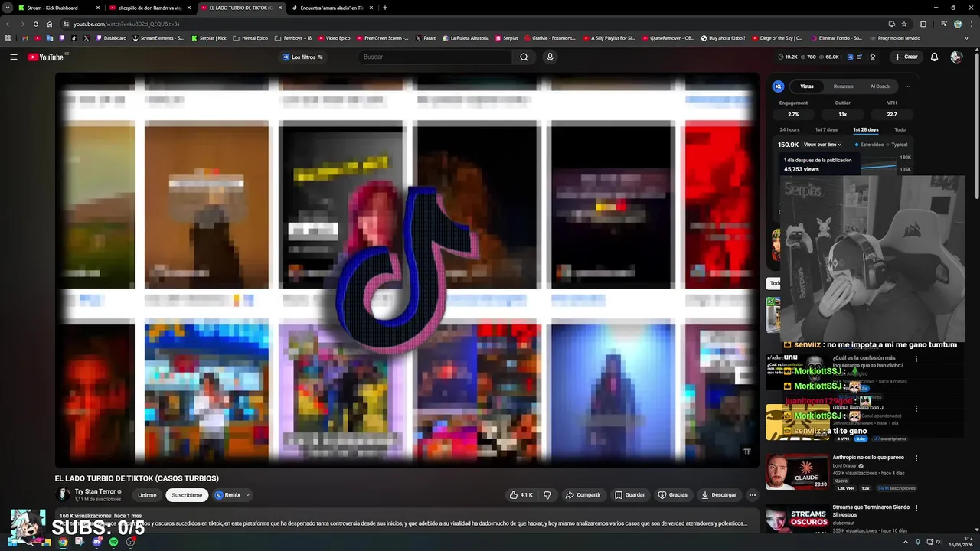This screenshot has width=980, height=551.
Task: Dislike the video with thumbs down
Action: 547,495
